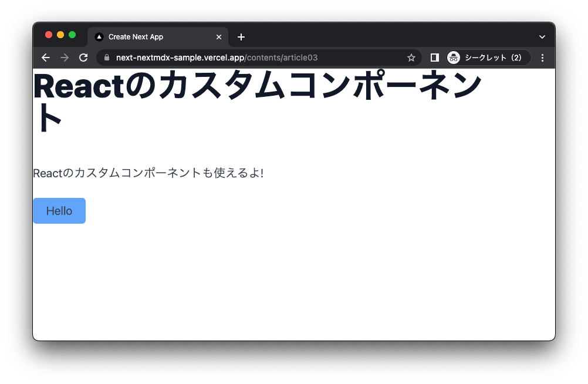Open the Chrome three-dot menu
The image size is (588, 384).
pyautogui.click(x=542, y=58)
